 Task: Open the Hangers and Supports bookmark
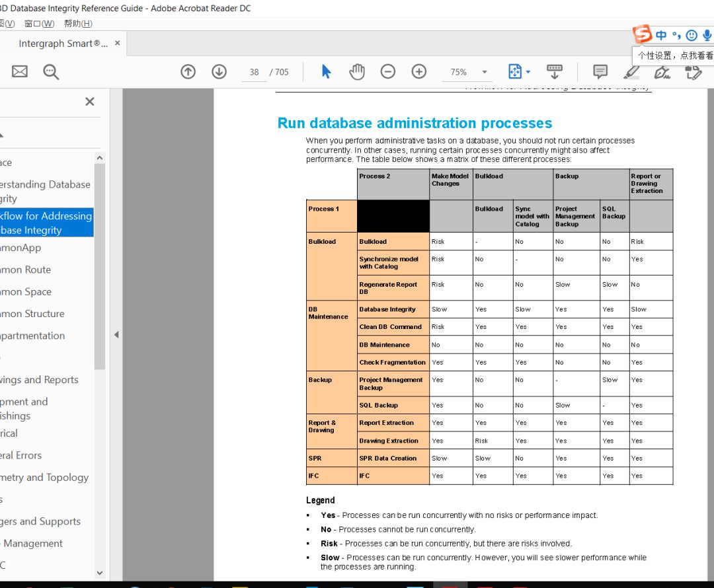tap(40, 521)
